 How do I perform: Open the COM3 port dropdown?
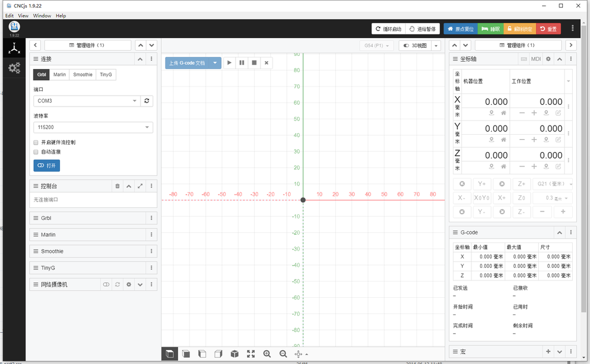(87, 101)
